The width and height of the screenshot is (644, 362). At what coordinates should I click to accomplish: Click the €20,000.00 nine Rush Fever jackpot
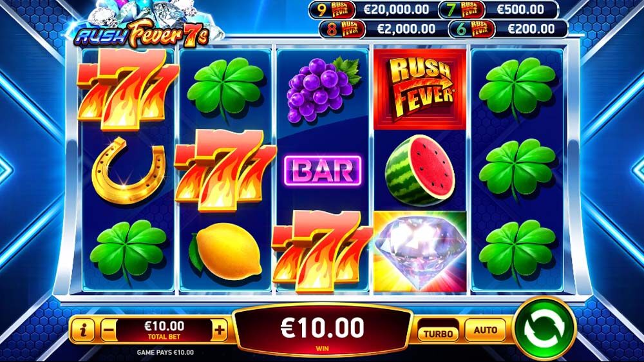(x=372, y=10)
